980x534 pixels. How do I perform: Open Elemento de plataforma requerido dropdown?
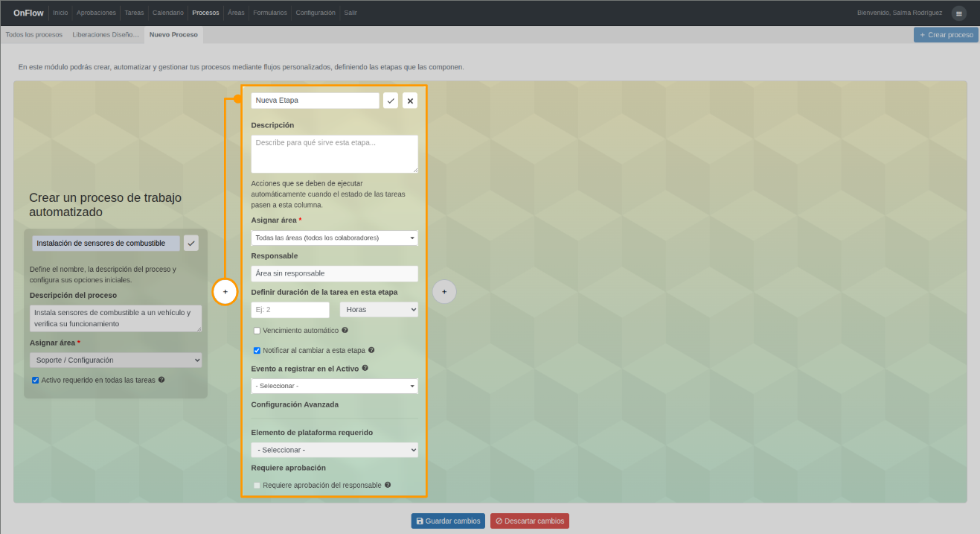tap(335, 450)
